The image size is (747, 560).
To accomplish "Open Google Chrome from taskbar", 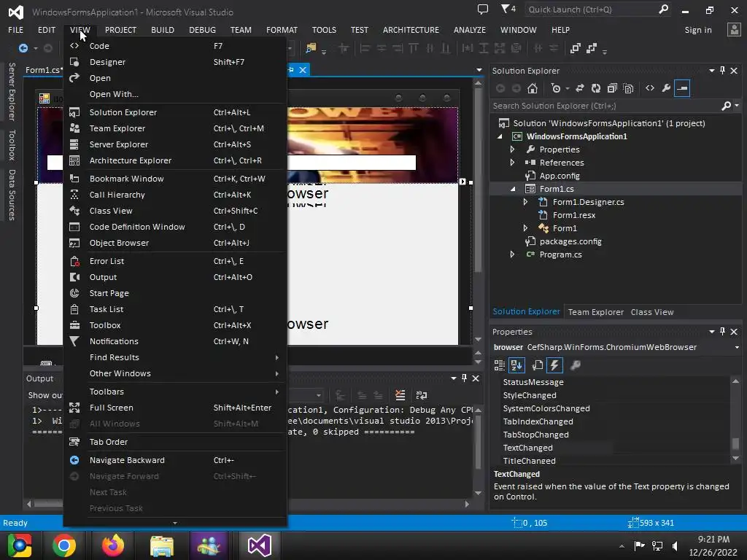I will pyautogui.click(x=64, y=545).
